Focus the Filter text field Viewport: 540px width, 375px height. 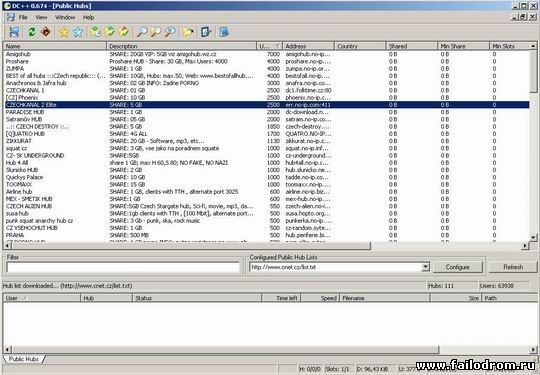[x=123, y=267]
